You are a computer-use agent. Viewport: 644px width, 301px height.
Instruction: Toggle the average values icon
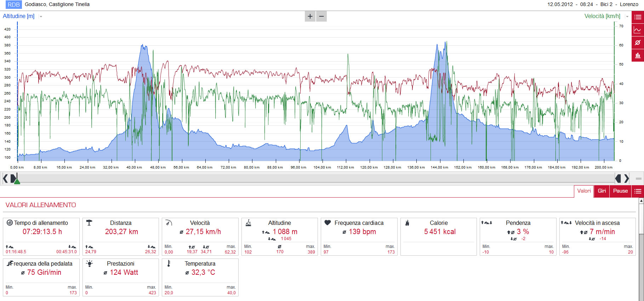coord(638,42)
